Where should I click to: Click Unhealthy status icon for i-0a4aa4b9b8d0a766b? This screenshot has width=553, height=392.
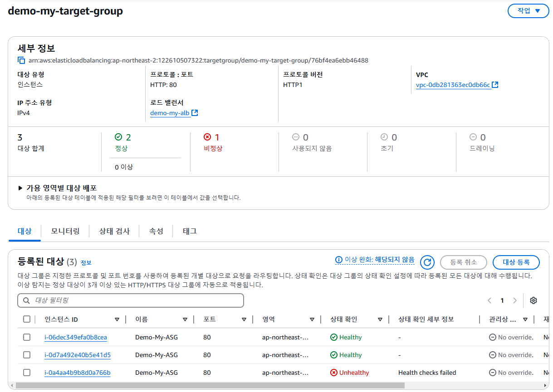pos(334,373)
